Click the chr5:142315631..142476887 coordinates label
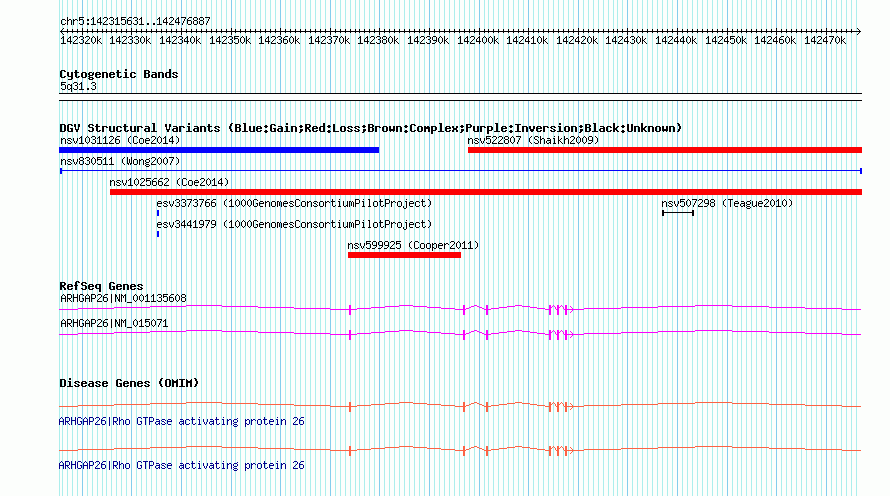Viewport: 890px width, 496px height. click(135, 21)
